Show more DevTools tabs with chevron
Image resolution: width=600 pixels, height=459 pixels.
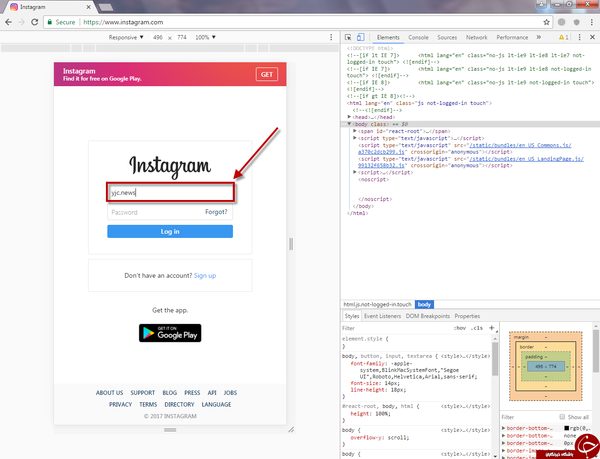click(538, 37)
